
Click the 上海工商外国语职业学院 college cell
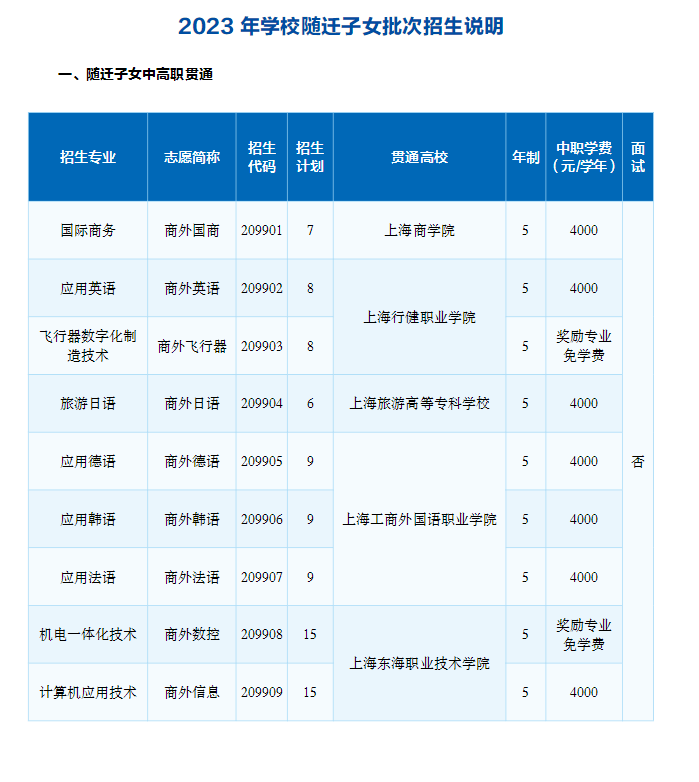(x=419, y=519)
